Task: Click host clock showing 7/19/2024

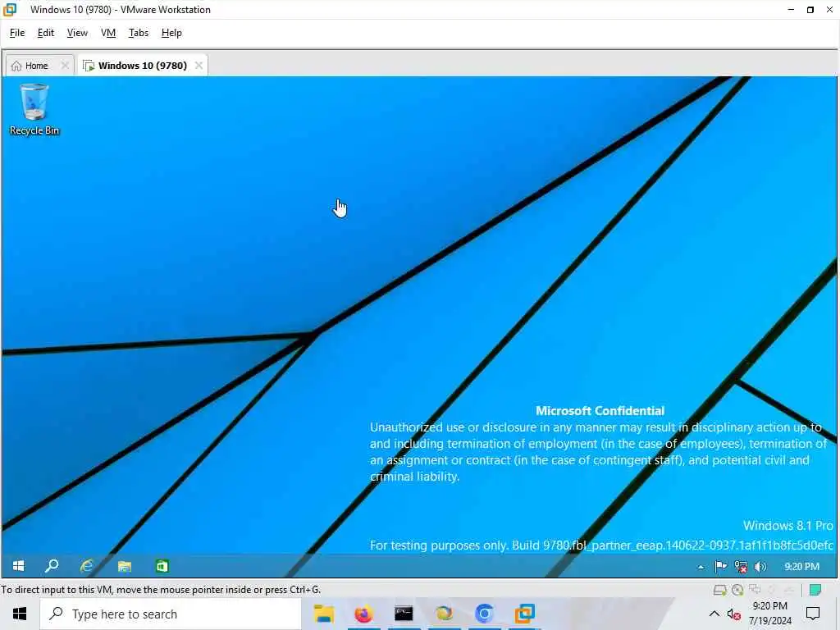Action: coord(769,614)
